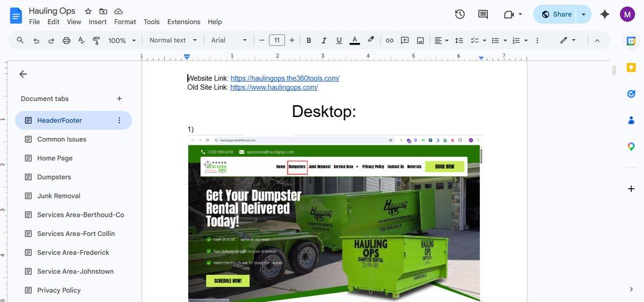
Task: Get add-ons with plus icon
Action: click(631, 189)
